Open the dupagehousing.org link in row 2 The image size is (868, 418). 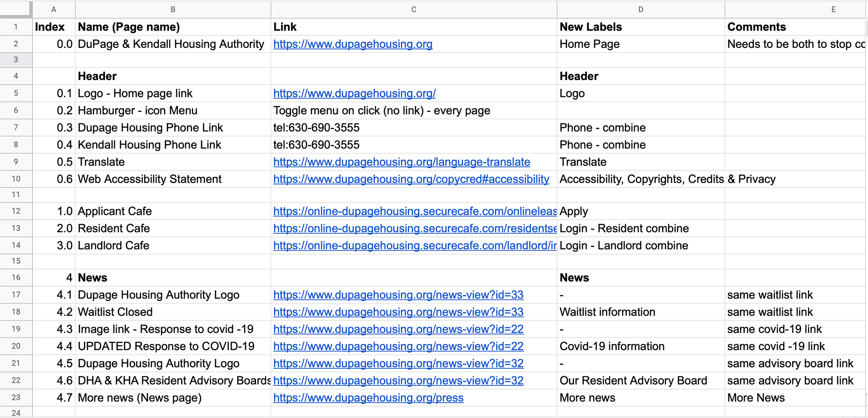tap(353, 44)
